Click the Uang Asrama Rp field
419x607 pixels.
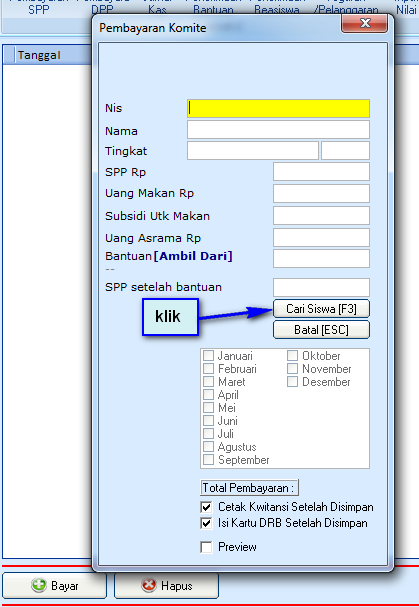coord(321,238)
